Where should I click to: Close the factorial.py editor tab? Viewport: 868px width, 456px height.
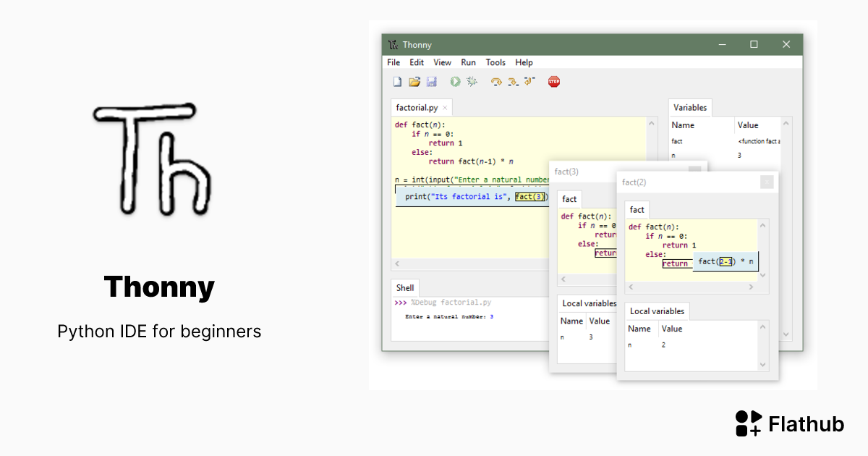coord(445,108)
